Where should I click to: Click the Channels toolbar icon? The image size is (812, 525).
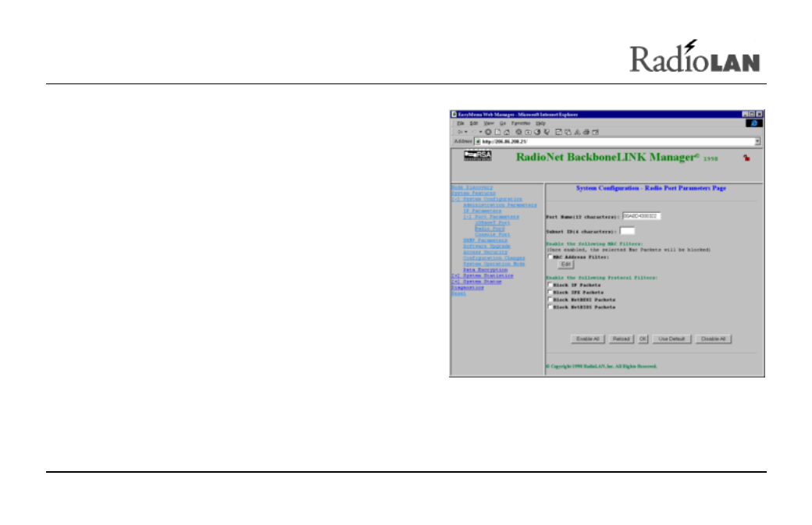click(x=547, y=132)
